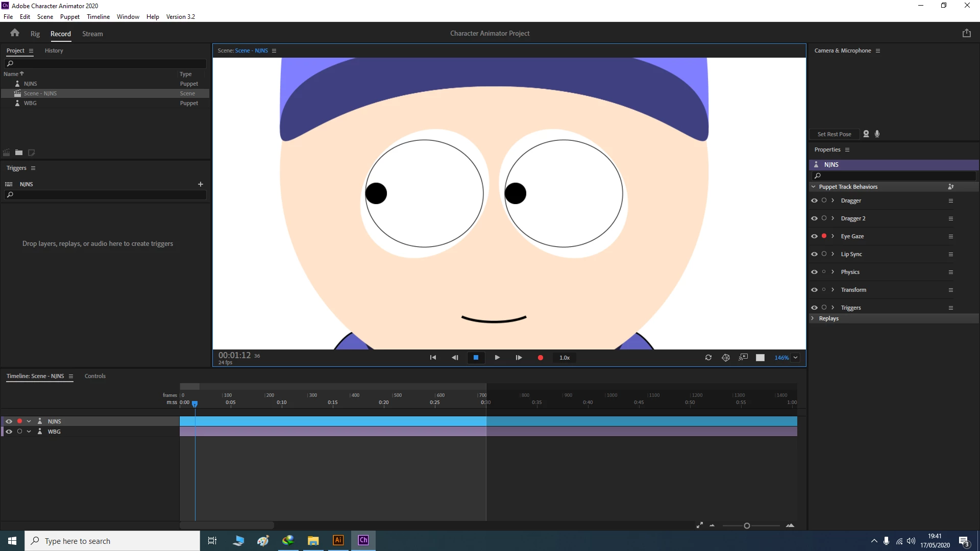The image size is (980, 551).
Task: Open the scene zoom percentage dropdown
Action: click(795, 358)
